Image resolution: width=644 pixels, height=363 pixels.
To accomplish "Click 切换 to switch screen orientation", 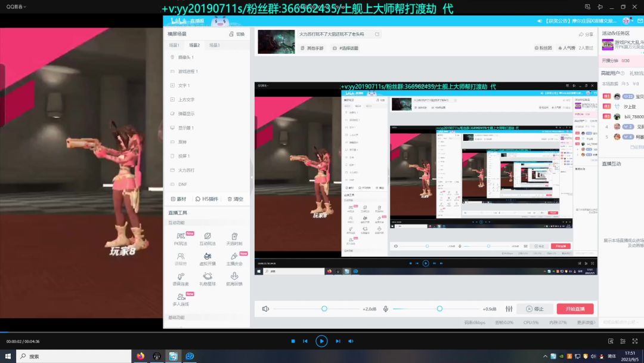I will click(x=237, y=33).
